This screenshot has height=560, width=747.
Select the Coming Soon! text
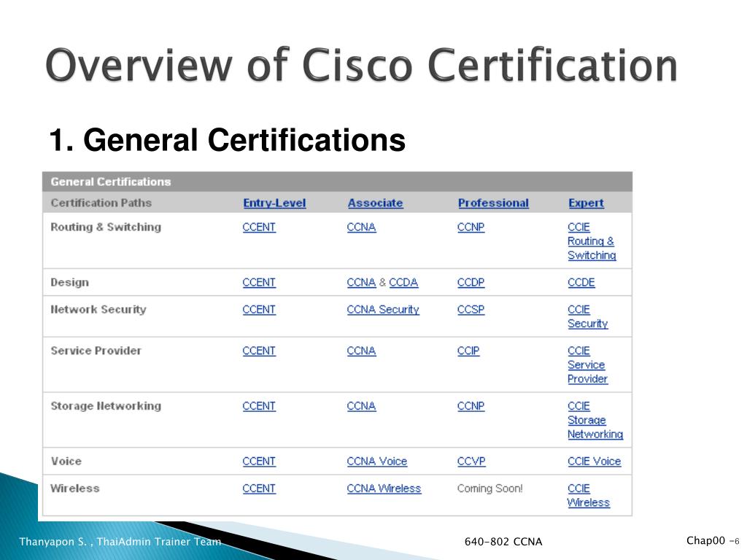489,489
